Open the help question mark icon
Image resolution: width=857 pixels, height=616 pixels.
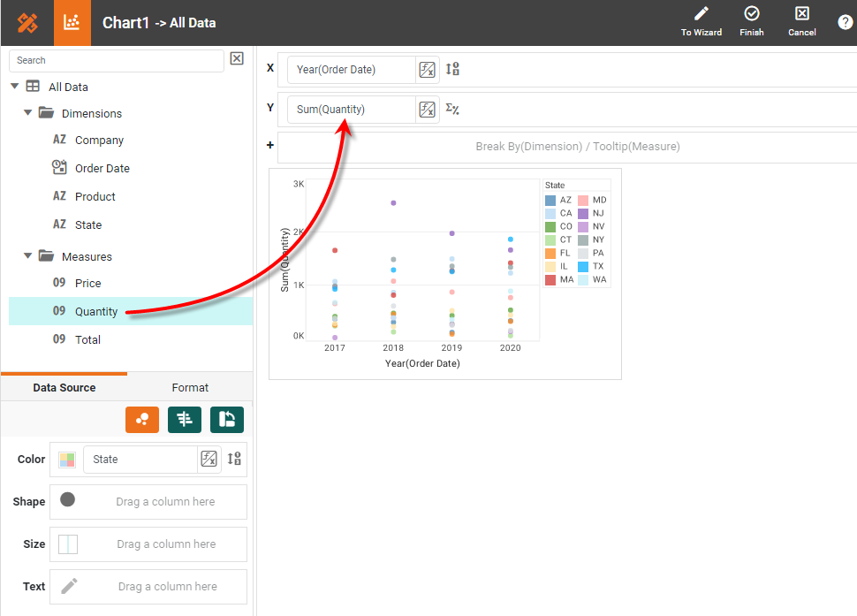point(845,22)
